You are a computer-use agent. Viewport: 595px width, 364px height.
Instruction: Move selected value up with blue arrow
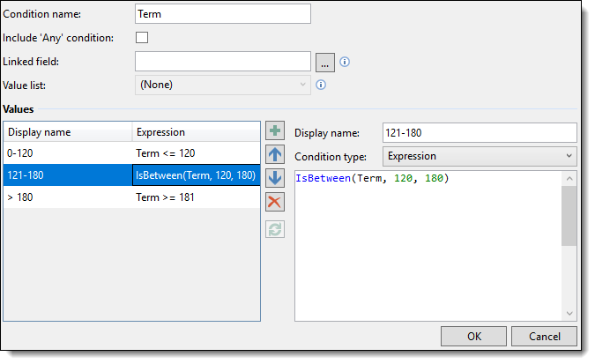click(x=275, y=154)
